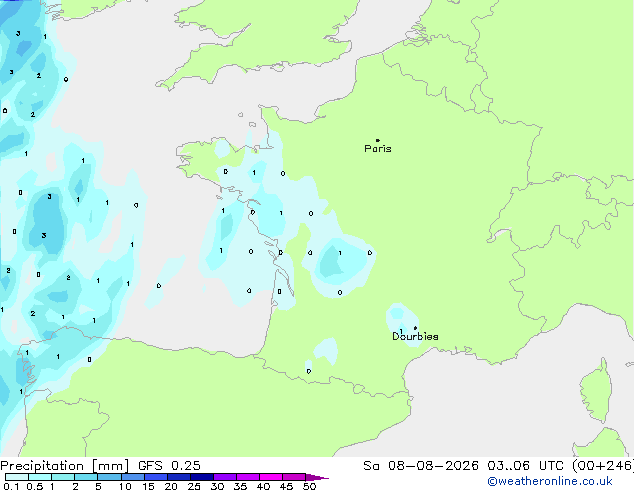Click the "40" legend scale label
The height and width of the screenshot is (490, 634).
263,486
